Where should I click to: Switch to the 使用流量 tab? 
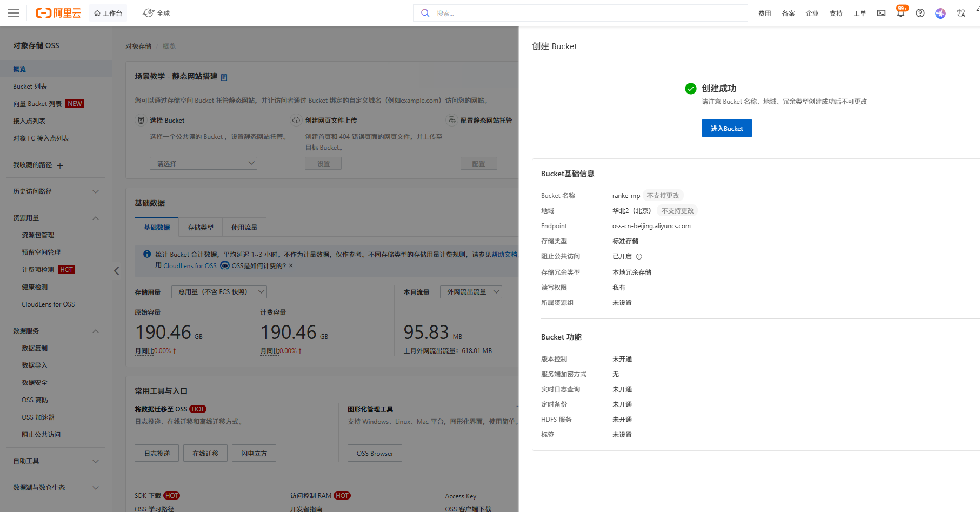pyautogui.click(x=244, y=228)
